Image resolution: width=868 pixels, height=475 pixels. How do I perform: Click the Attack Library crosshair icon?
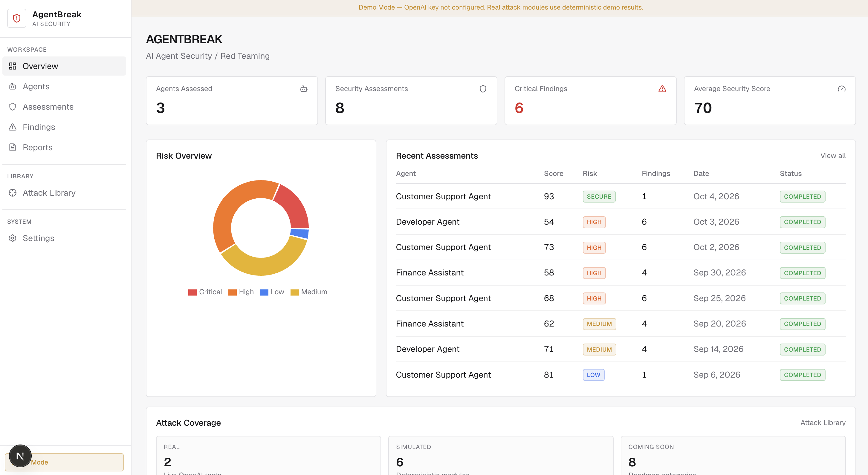[13, 193]
